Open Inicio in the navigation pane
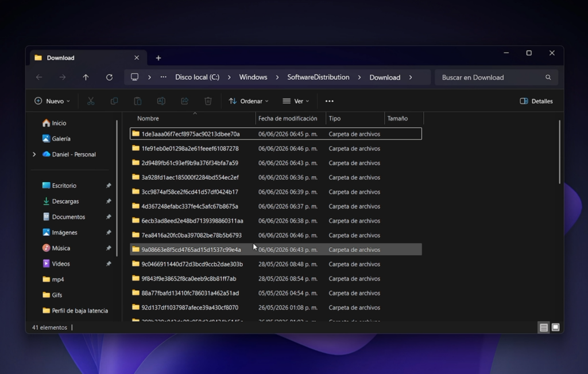 tap(55, 123)
